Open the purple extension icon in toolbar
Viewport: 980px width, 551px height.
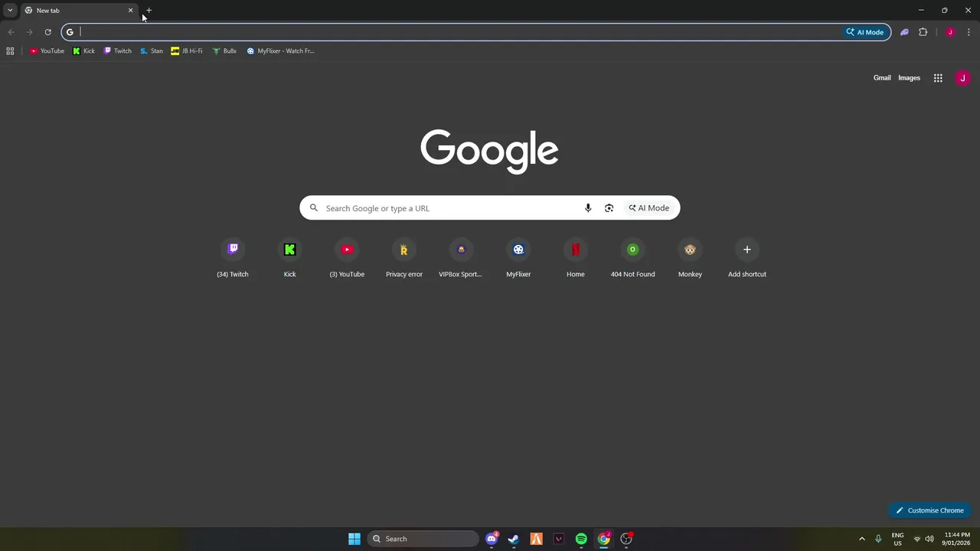pos(904,32)
